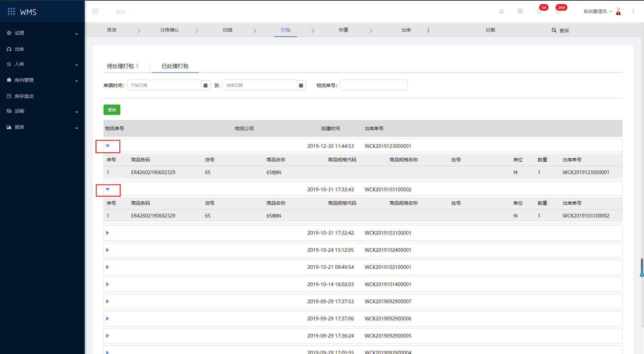Go to the 出库 step tab
The image size is (644, 354).
(406, 30)
